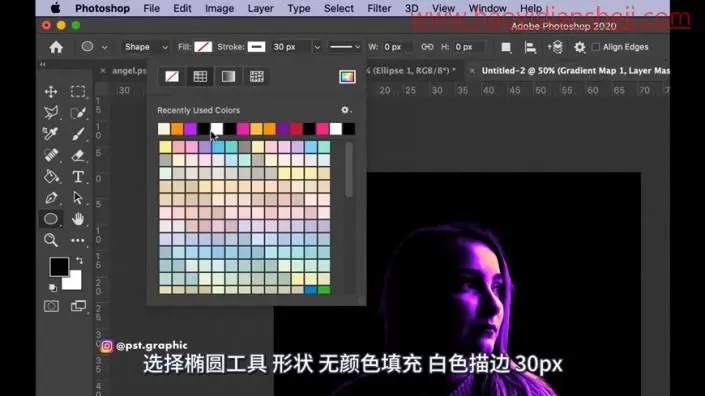Open the Photoshop application menu
705x396 pixels.
102,8
